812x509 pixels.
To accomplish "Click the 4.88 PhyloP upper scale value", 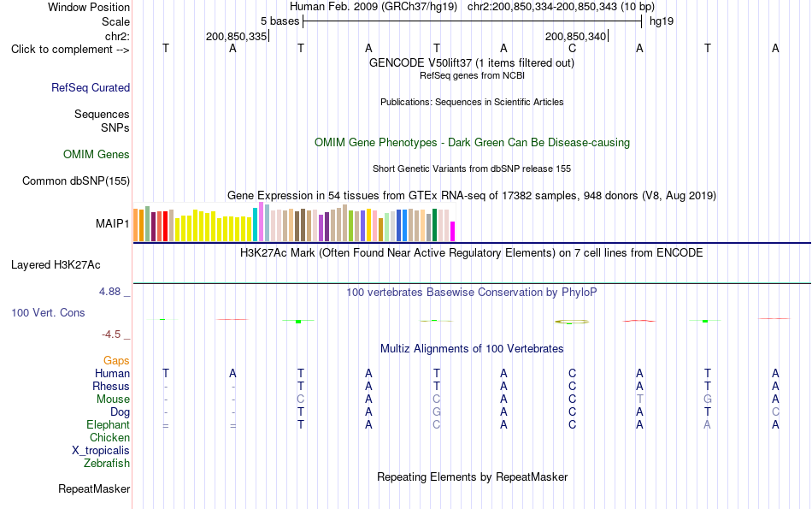I will coord(109,292).
